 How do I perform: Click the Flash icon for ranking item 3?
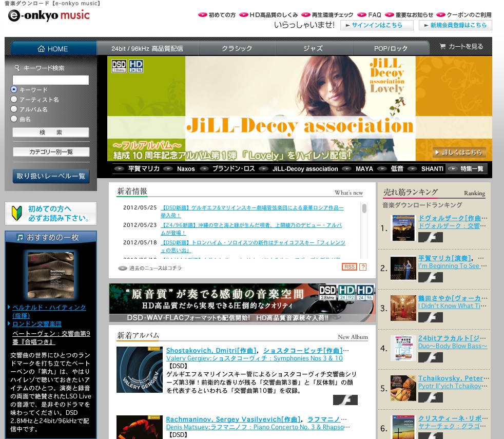pyautogui.click(x=430, y=317)
